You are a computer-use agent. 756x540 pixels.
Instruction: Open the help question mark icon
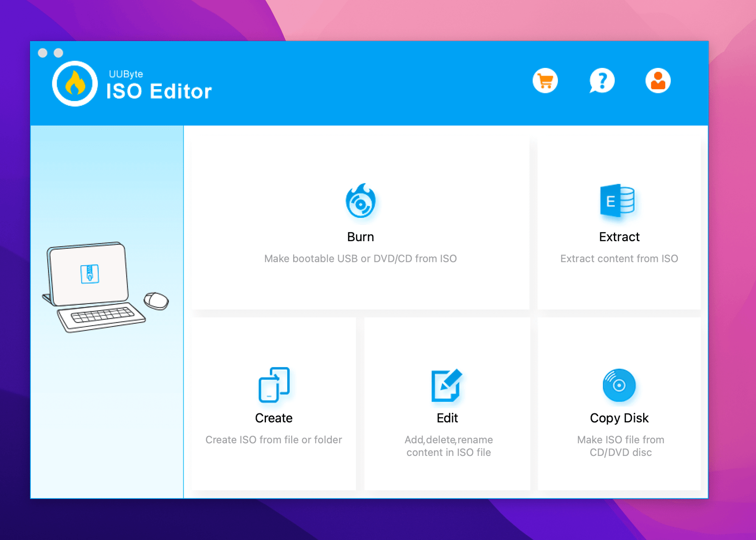coord(602,81)
